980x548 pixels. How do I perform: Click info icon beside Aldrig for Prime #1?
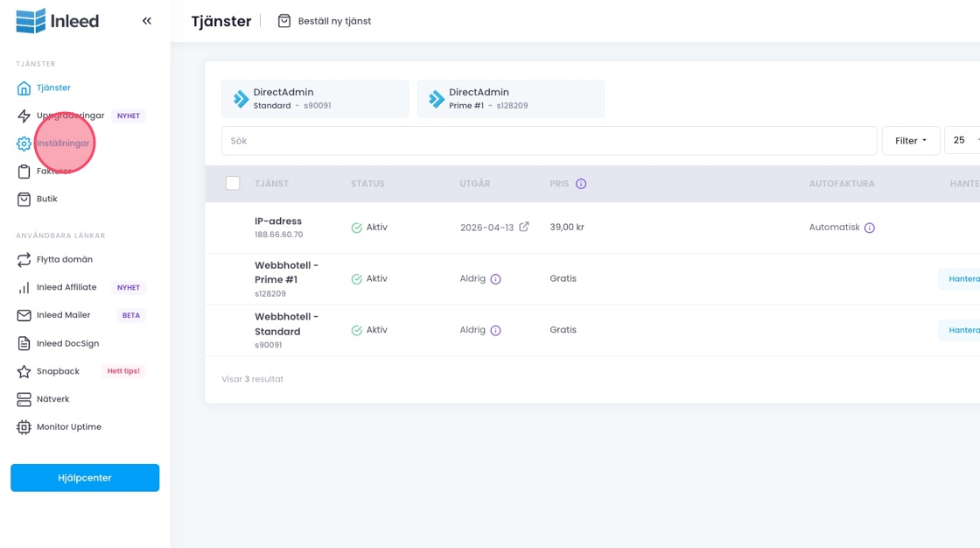[495, 279]
